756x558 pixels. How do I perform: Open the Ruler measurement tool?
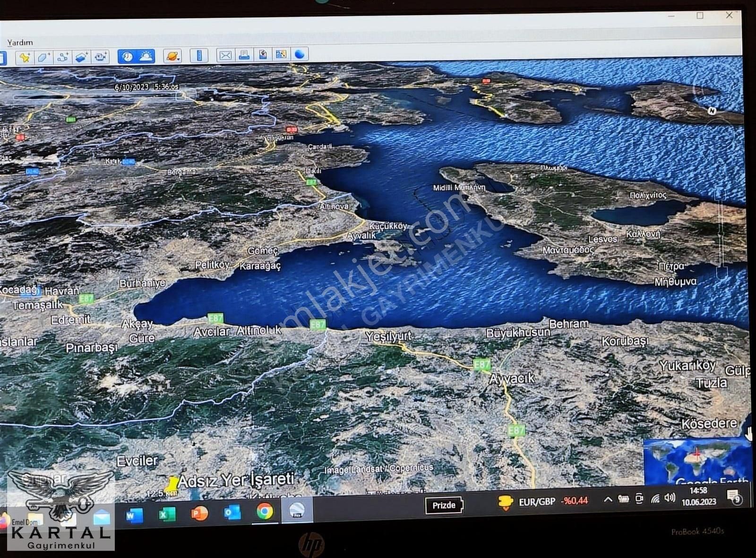coord(199,56)
